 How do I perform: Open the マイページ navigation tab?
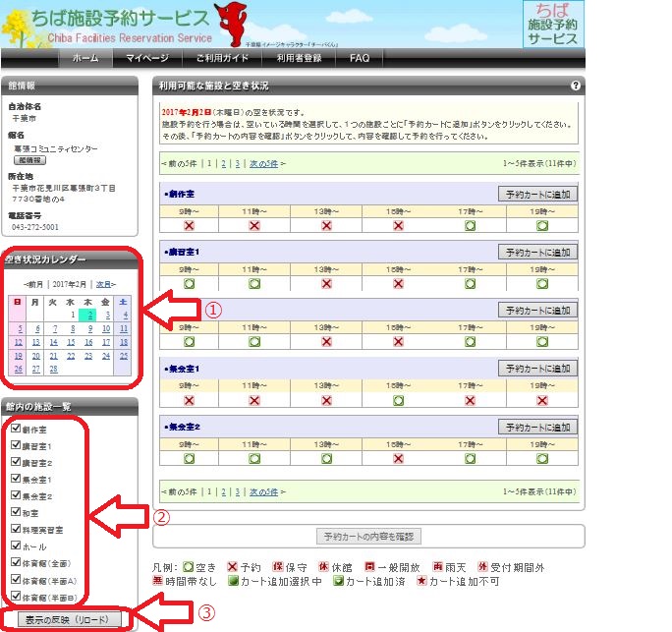click(x=146, y=59)
